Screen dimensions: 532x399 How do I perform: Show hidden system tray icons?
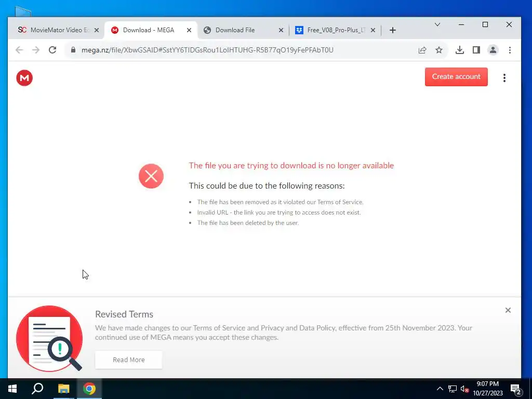click(440, 389)
